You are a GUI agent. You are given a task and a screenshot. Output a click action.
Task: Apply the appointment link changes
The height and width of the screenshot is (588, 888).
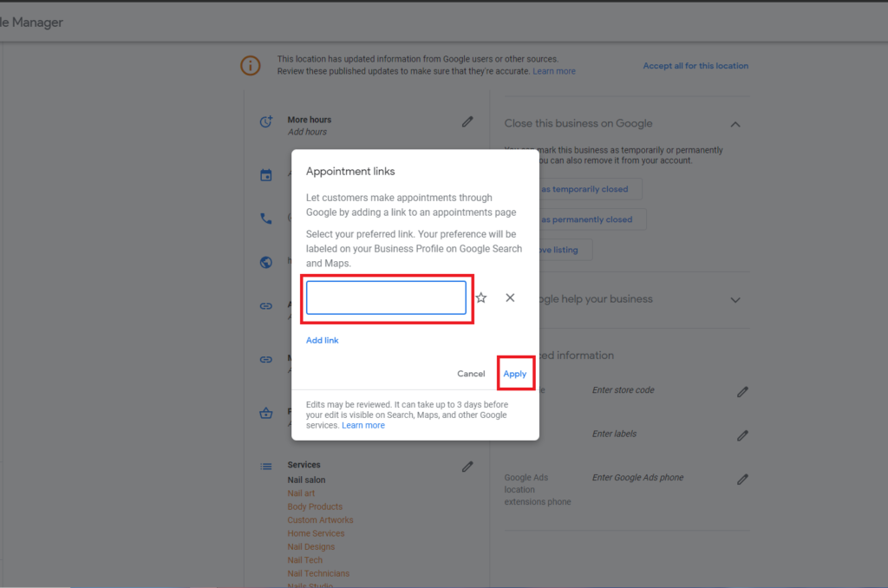pyautogui.click(x=515, y=374)
